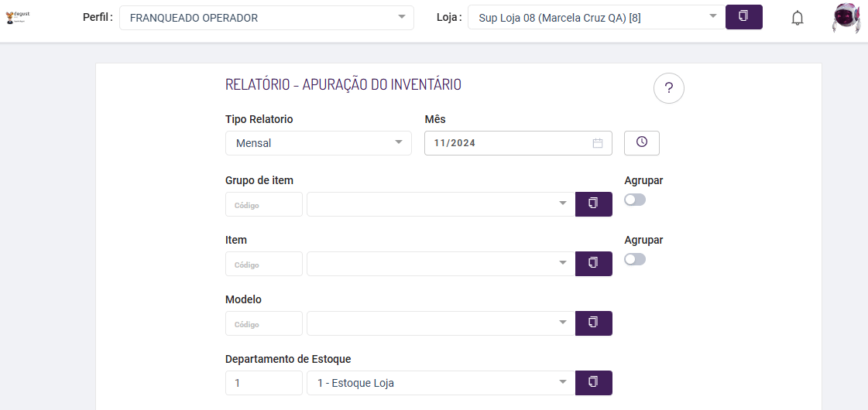This screenshot has height=410, width=868.
Task: Enable Agrupar toggle for Item
Action: pyautogui.click(x=635, y=259)
